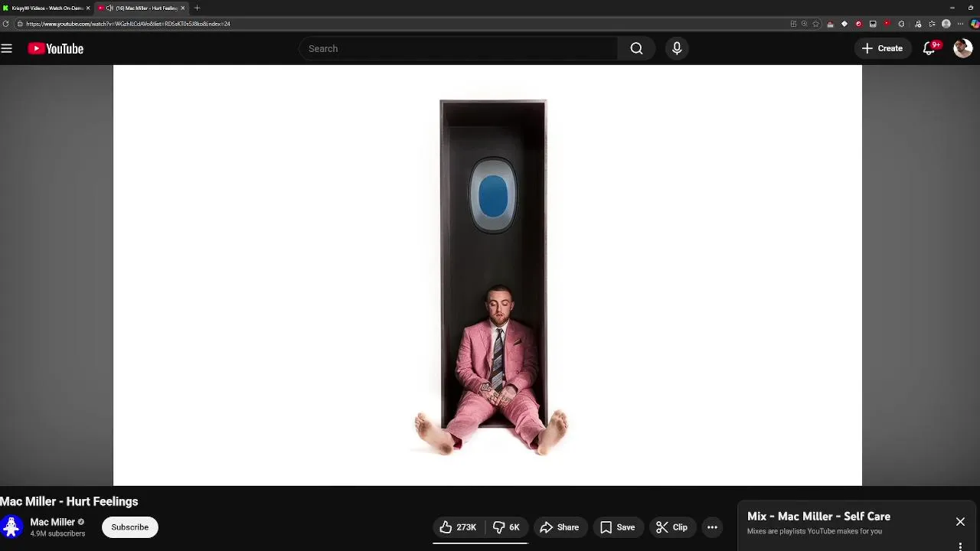Share the Hurt Feelings video

(559, 527)
